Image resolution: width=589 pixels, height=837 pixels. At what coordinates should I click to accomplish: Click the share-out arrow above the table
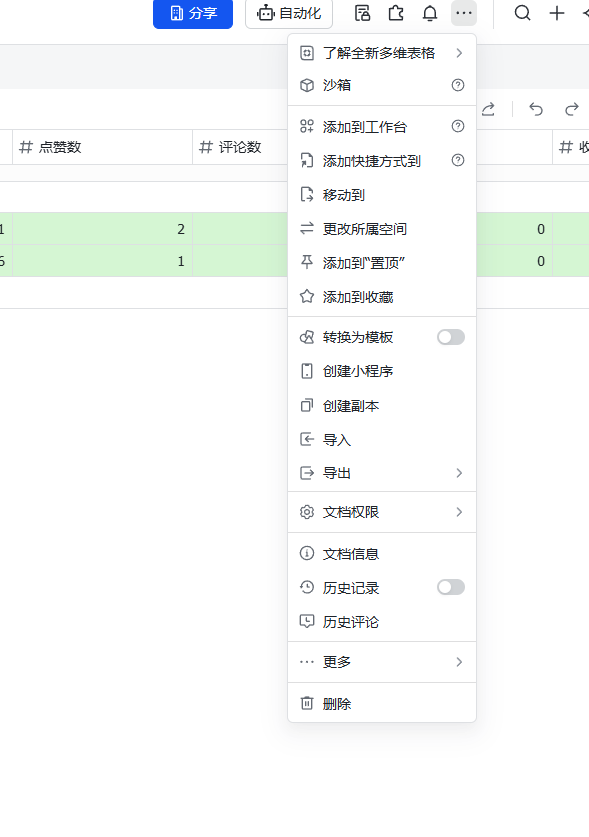coord(488,110)
